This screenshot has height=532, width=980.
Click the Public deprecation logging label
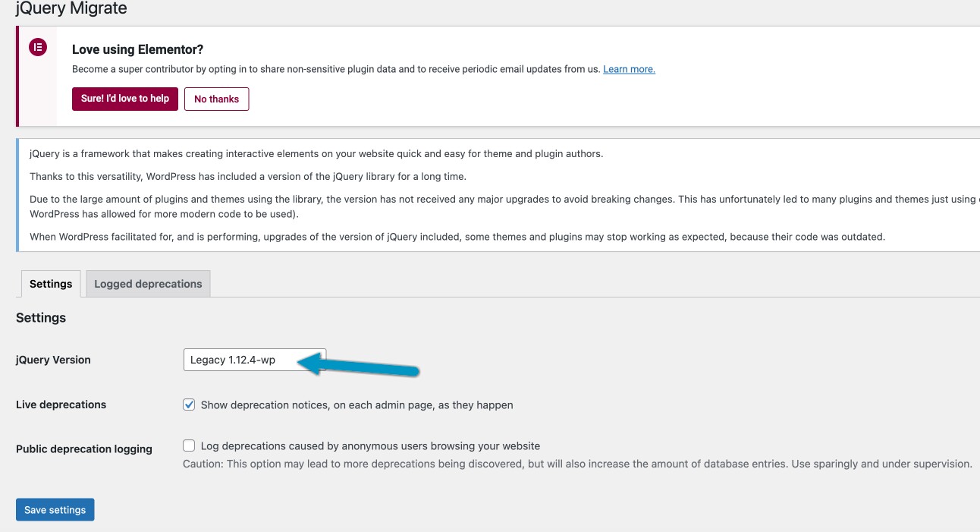click(x=83, y=449)
